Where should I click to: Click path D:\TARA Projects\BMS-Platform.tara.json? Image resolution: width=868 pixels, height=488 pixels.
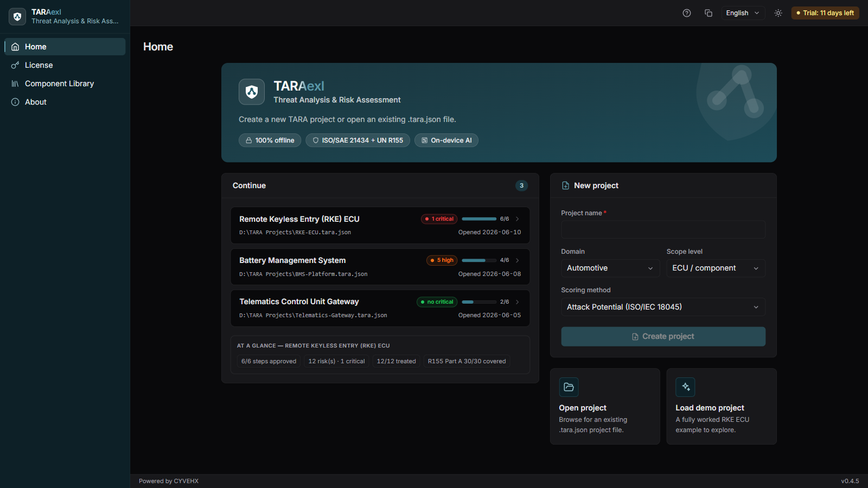(303, 274)
